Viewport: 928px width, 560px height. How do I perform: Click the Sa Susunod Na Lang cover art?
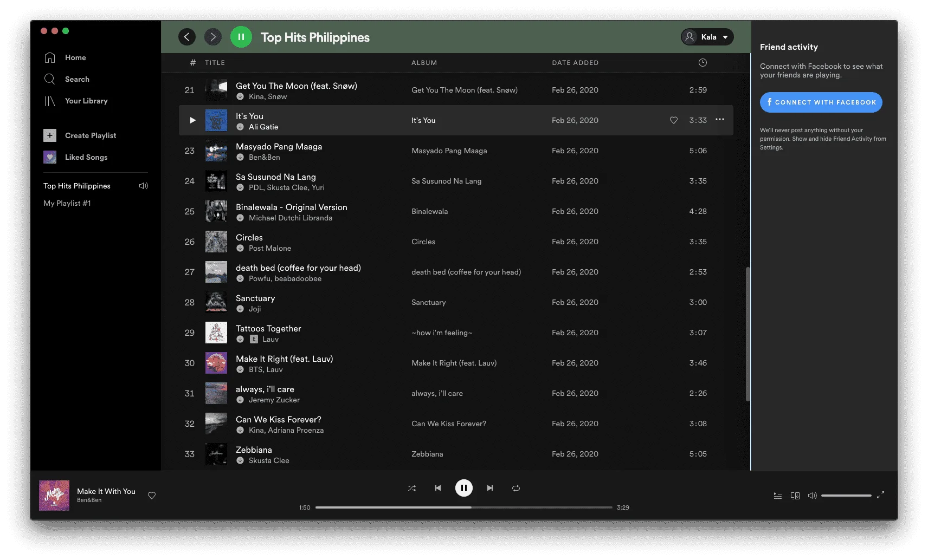click(x=216, y=181)
